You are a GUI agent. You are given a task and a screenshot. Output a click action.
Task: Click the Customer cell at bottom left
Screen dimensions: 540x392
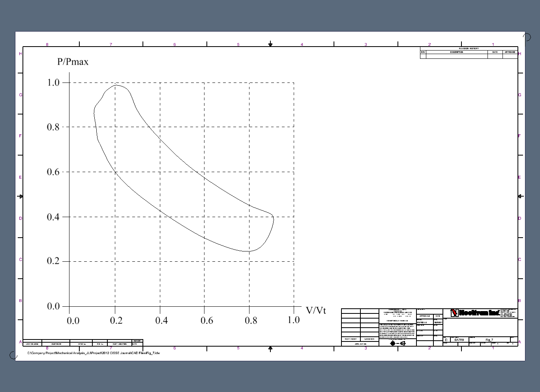(56, 344)
